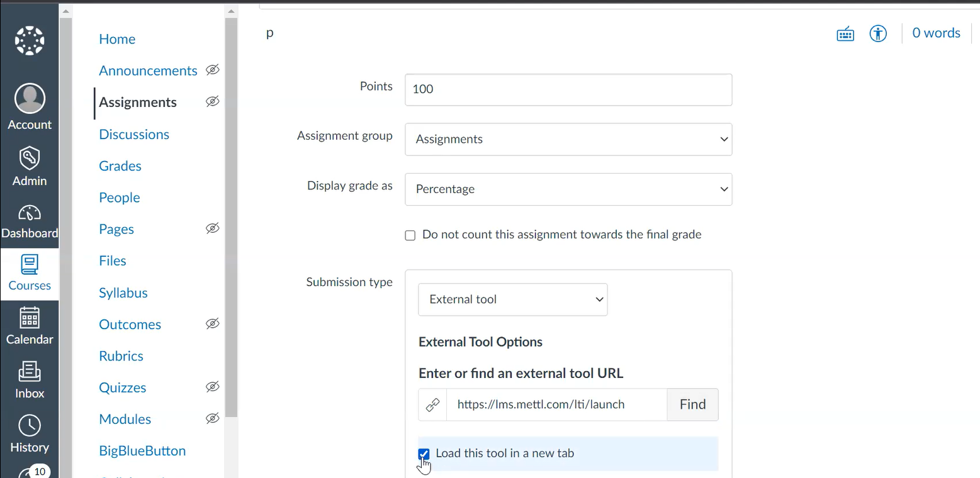Open Account avatar menu
980x478 pixels.
pos(30,99)
